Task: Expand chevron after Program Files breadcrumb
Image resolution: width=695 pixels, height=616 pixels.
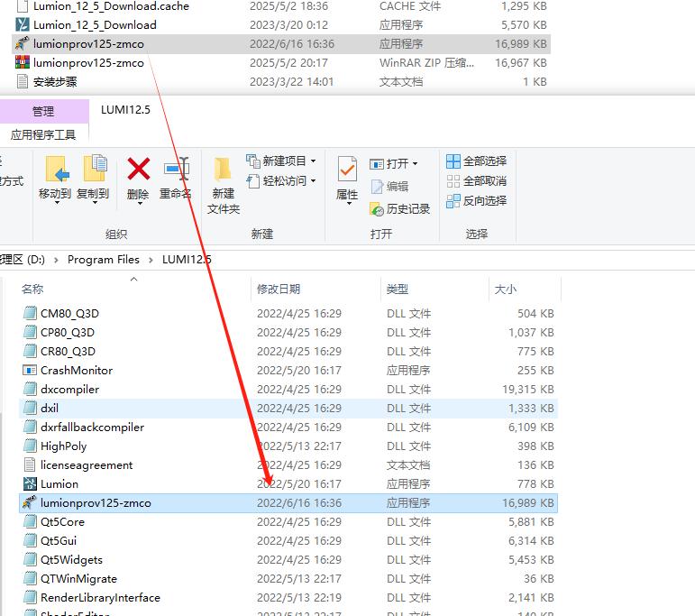Action: point(151,260)
